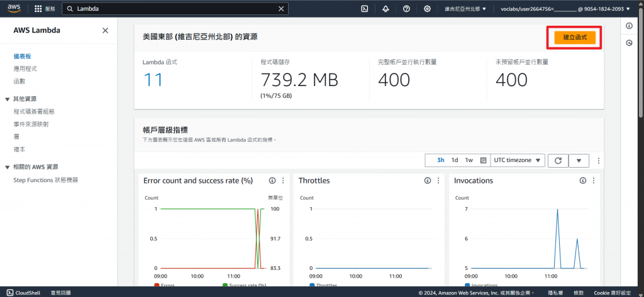The height and width of the screenshot is (297, 644).
Task: Open the notifications bell
Action: tap(386, 9)
